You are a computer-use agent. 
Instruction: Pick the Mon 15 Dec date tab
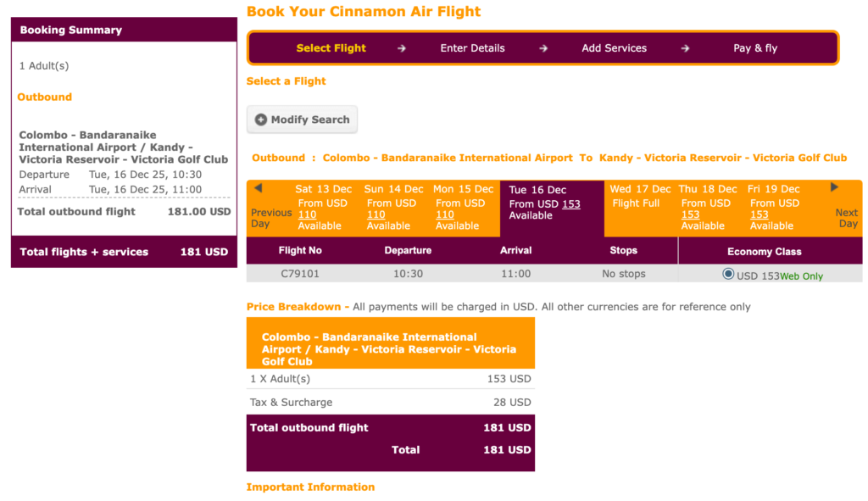pyautogui.click(x=462, y=189)
